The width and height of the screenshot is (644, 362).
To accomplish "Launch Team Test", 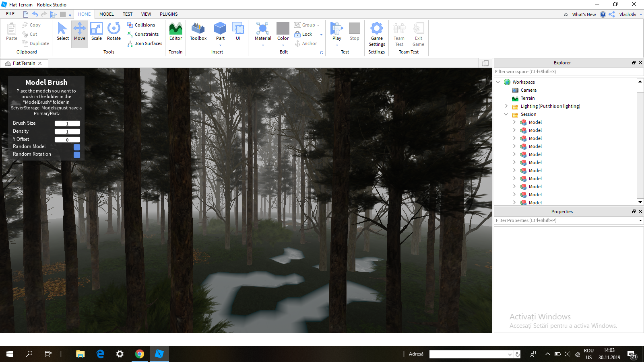I will pos(398,34).
